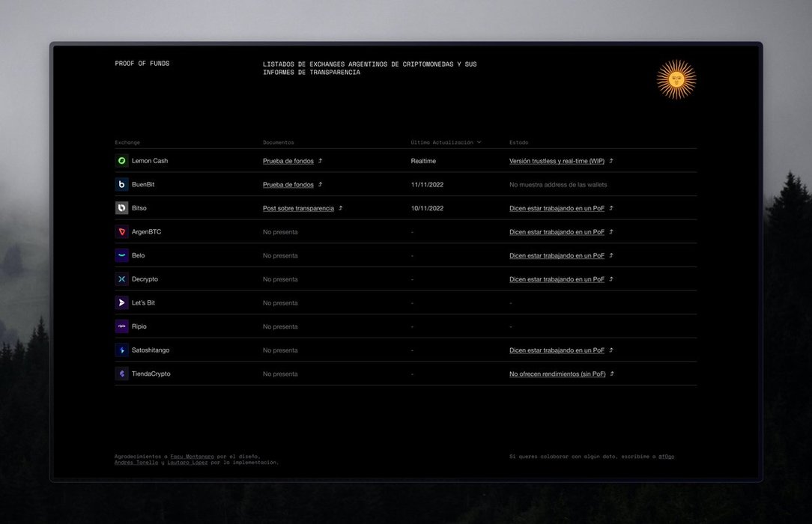Viewport: 812px width, 524px height.
Task: Open Lemon Cash's Prueba de fondos link
Action: [288, 161]
